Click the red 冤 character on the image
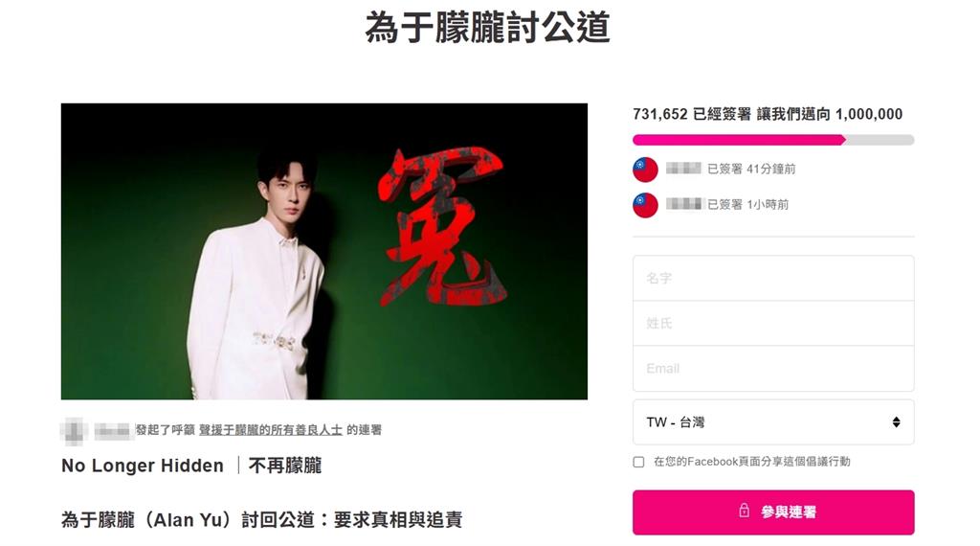Image resolution: width=980 pixels, height=546 pixels. coord(441,226)
